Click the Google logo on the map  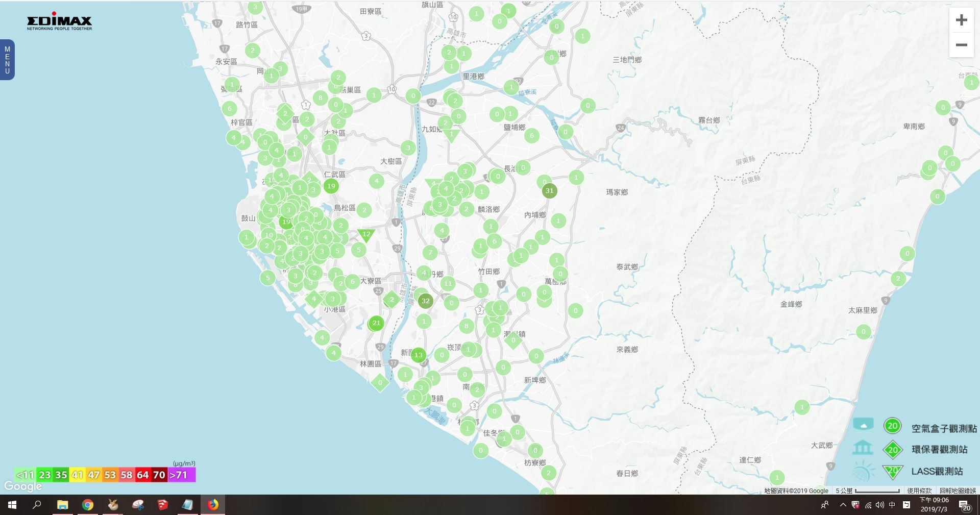(23, 486)
